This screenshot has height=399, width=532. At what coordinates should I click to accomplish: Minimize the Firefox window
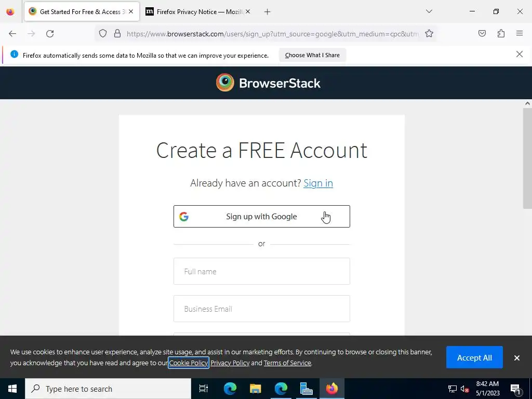point(472,11)
